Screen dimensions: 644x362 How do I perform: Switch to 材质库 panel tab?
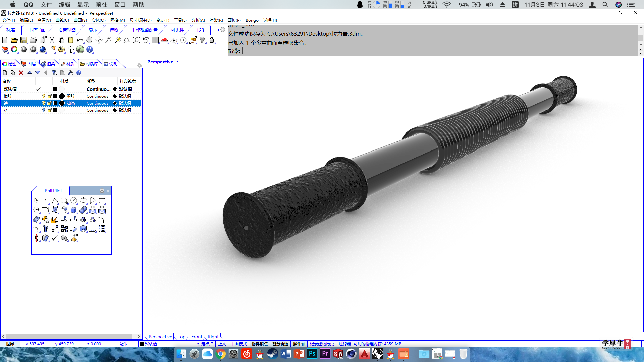pyautogui.click(x=89, y=64)
